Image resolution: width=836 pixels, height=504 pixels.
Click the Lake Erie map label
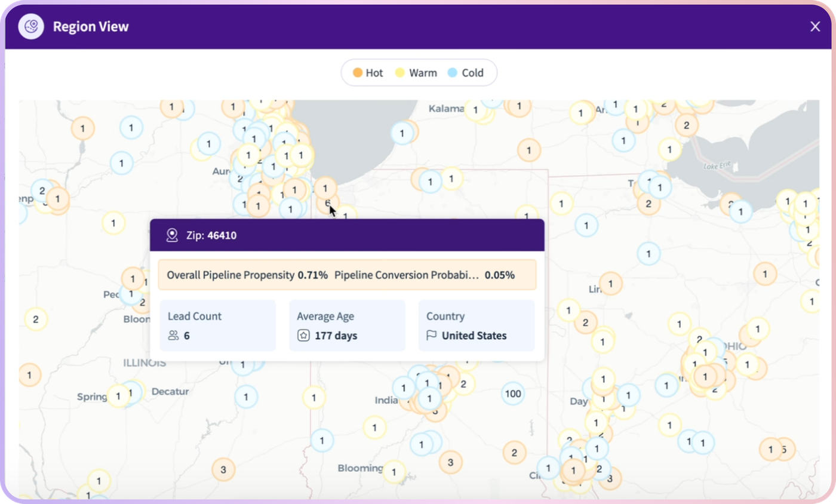718,167
